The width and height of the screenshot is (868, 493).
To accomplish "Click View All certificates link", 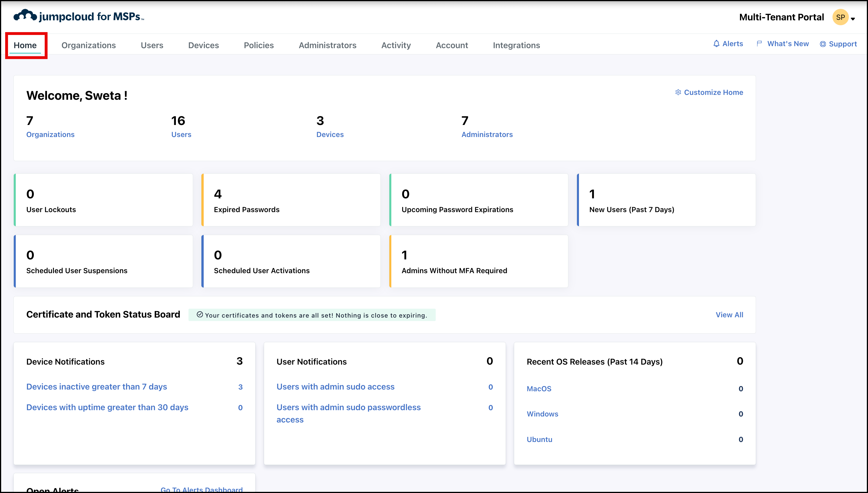I will [729, 314].
